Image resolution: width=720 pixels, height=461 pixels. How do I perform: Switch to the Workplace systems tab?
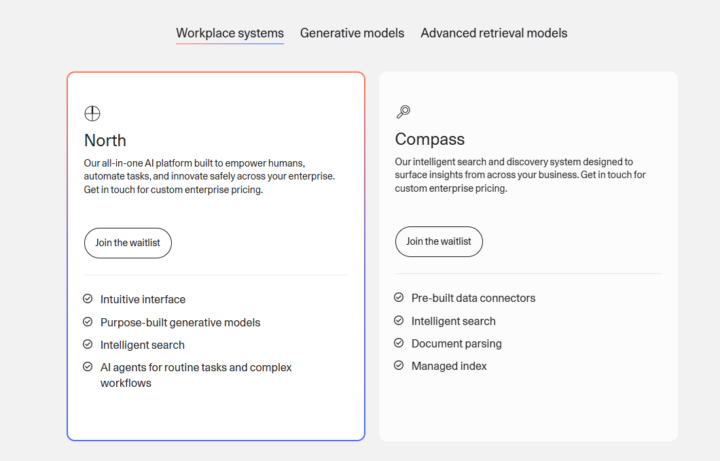[230, 34]
